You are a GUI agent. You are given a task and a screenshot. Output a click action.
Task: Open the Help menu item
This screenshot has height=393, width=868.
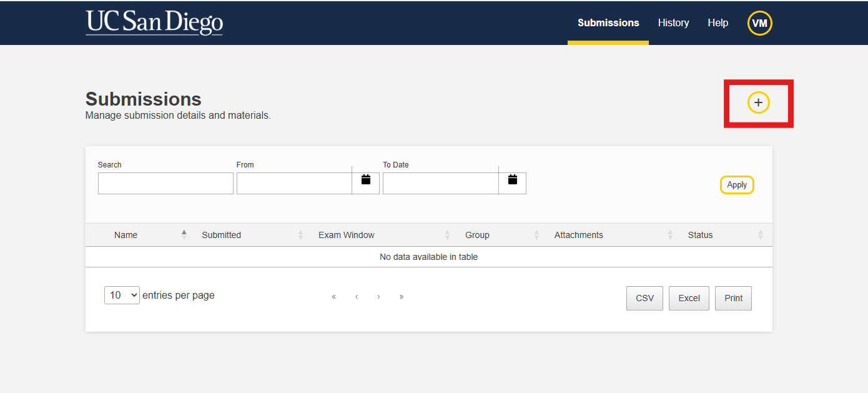(718, 22)
